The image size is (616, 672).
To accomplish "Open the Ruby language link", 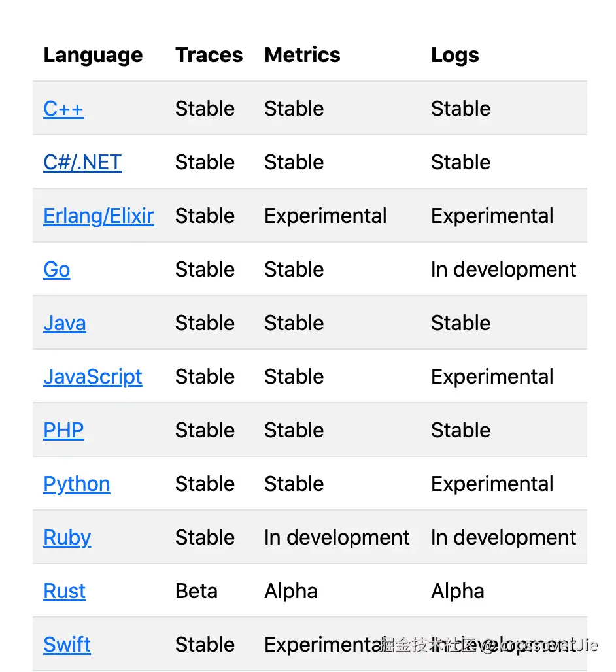I will pyautogui.click(x=67, y=537).
